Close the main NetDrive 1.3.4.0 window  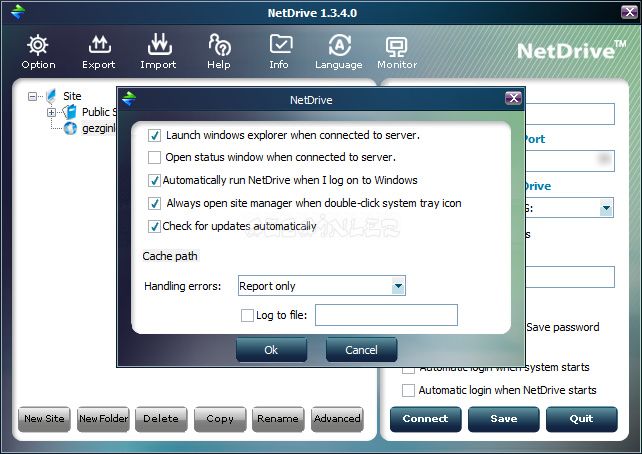tap(629, 12)
